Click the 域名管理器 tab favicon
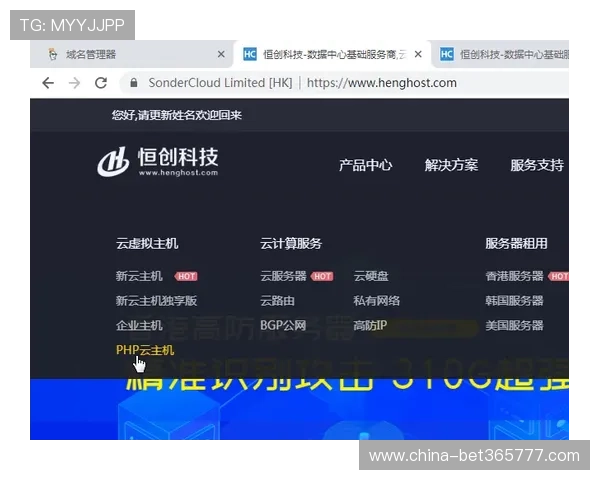 pos(53,54)
